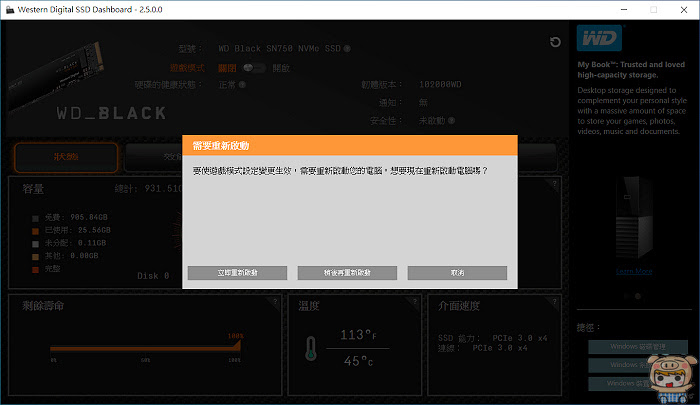Viewport: 700px width, 405px height.
Task: Click the 立即重新啟動 restart-now button
Action: click(x=237, y=273)
